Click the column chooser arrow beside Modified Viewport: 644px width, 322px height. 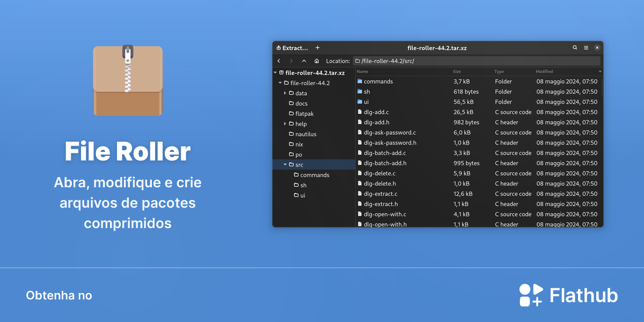click(x=600, y=71)
